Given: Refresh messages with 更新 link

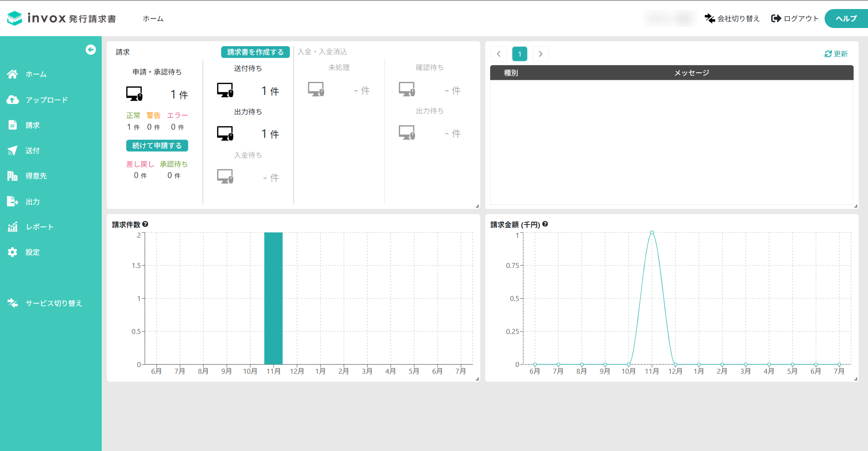Looking at the screenshot, I should click(x=836, y=54).
